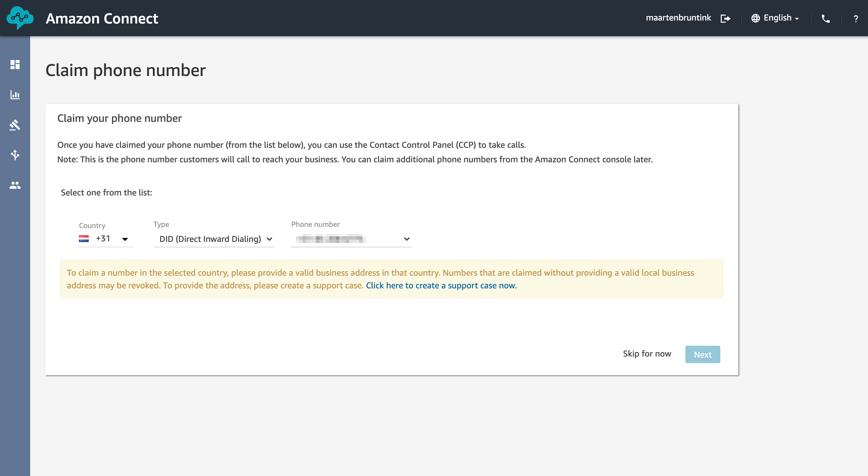
Task: Open the Phone number dropdown
Action: [x=351, y=239]
